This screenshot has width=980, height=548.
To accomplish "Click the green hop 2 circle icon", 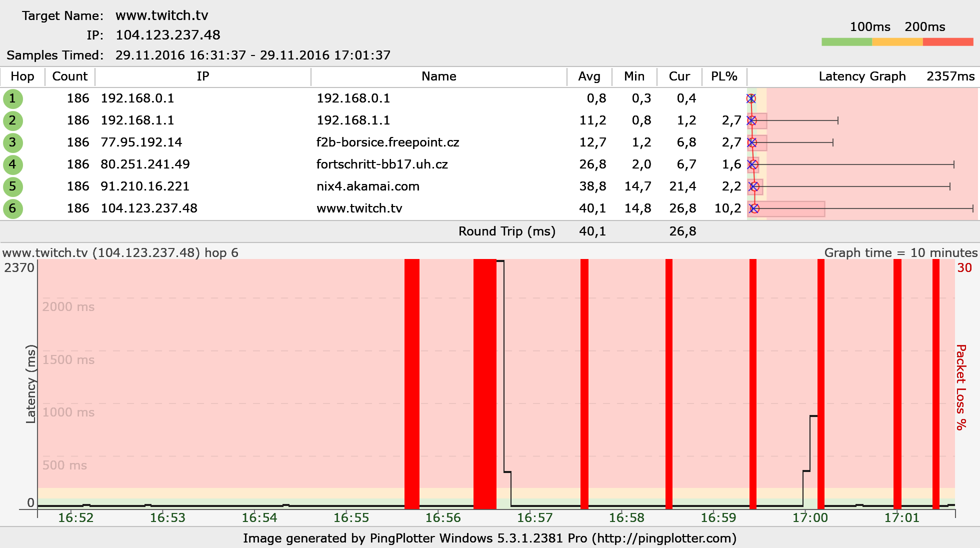I will coord(12,120).
